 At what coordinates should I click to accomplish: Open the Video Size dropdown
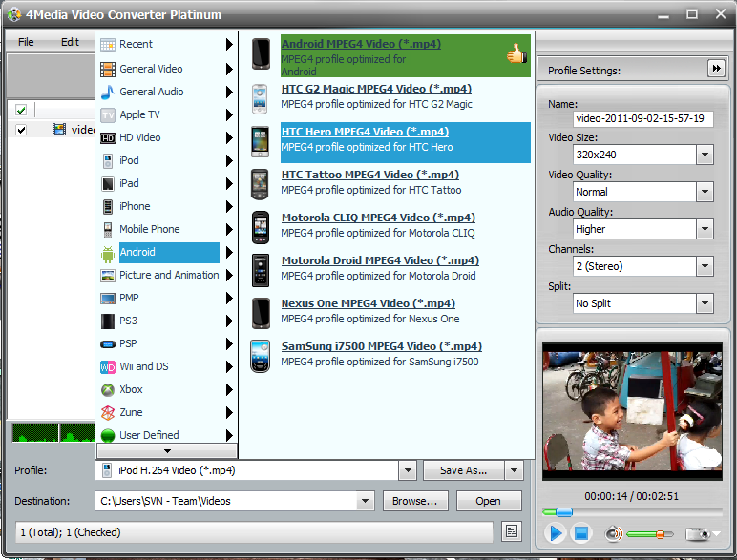pos(705,155)
